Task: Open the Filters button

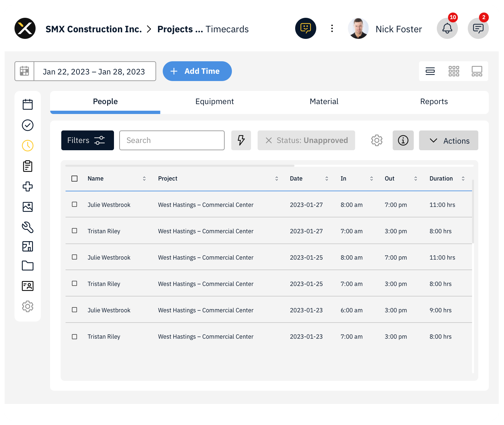Action: [88, 140]
